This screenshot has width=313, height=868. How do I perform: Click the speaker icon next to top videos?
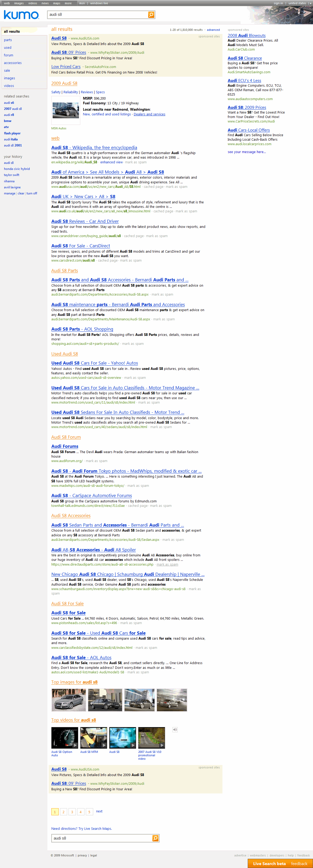point(175,729)
